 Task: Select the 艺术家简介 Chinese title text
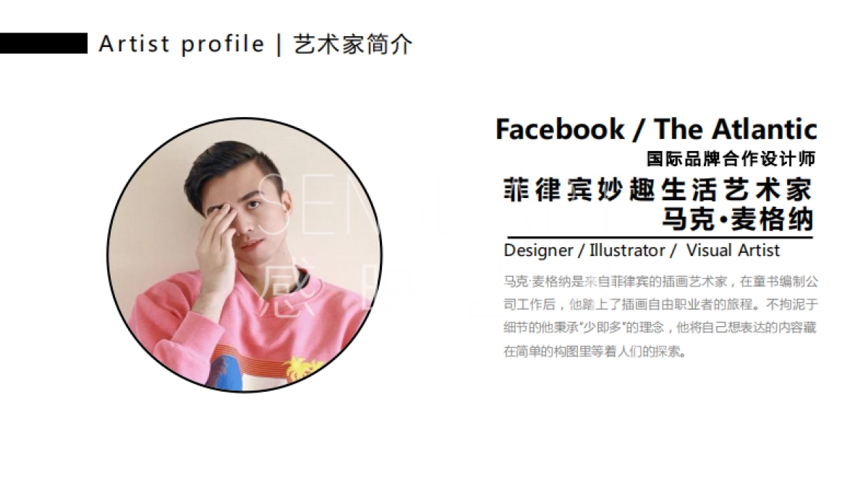coord(352,44)
